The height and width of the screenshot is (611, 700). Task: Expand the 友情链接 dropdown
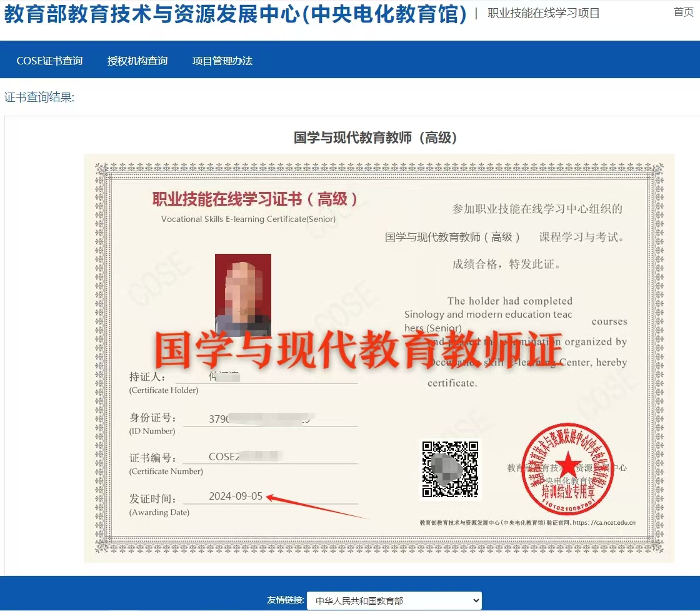(x=394, y=601)
